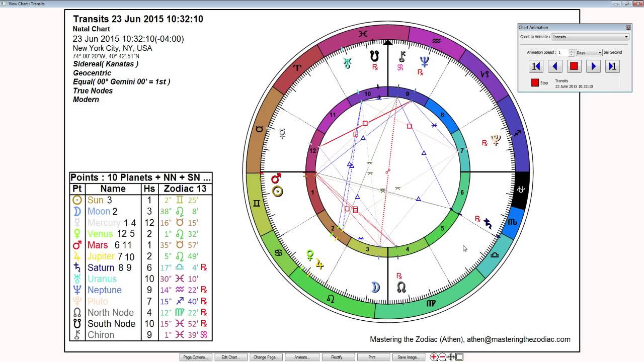Click the 'Zodiac 13' column header
Image resolution: width=644 pixels, height=362 pixels.
[185, 189]
